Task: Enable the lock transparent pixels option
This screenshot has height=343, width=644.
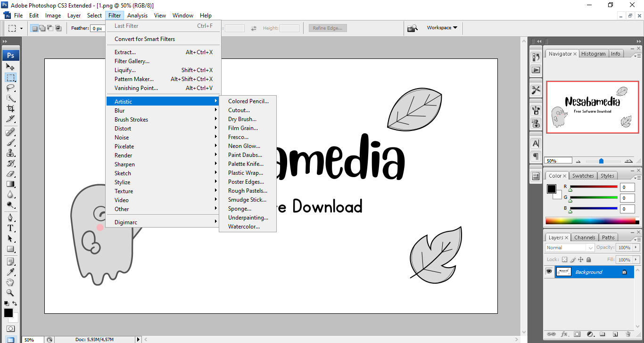Action: tap(564, 260)
